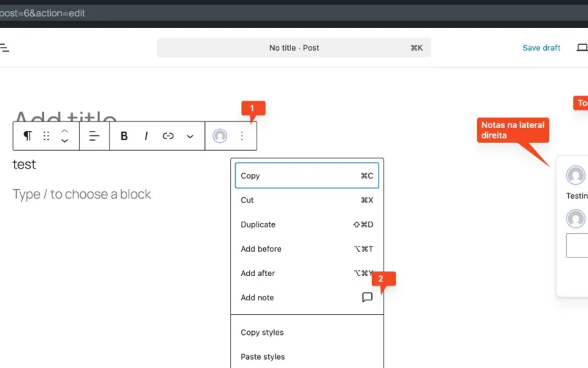Select Copy styles menu item

(306, 333)
